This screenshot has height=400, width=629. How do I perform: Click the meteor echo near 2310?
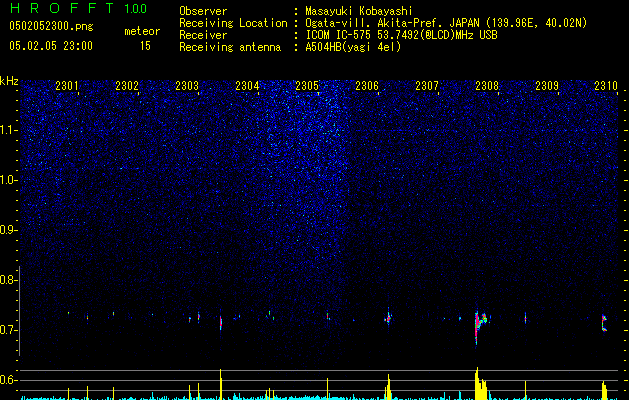tap(604, 323)
